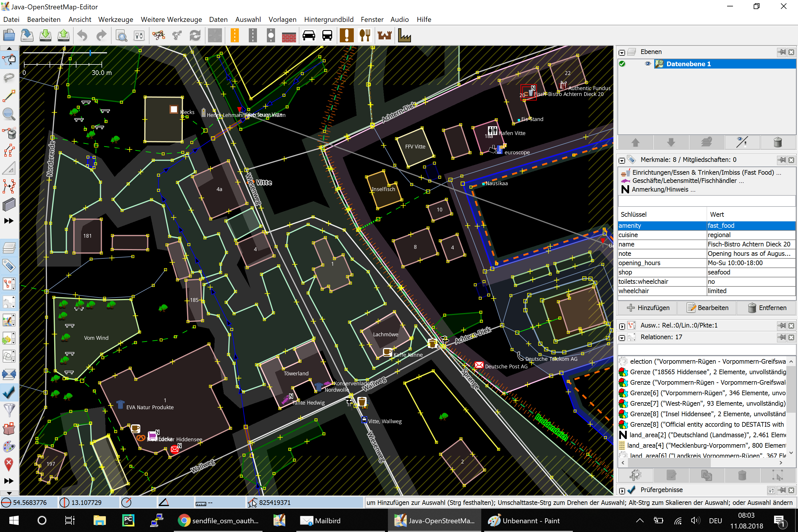Click the Entfernen button
798x532 pixels.
[767, 308]
